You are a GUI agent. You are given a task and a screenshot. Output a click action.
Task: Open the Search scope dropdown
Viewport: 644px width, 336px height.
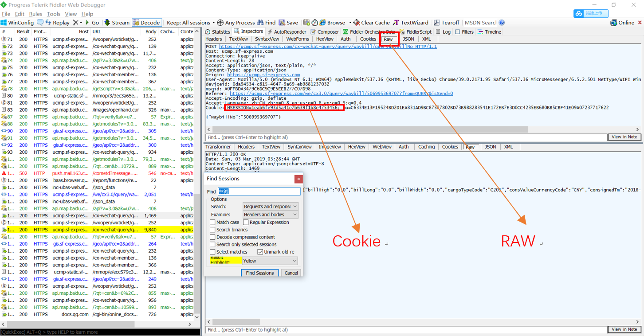click(270, 207)
